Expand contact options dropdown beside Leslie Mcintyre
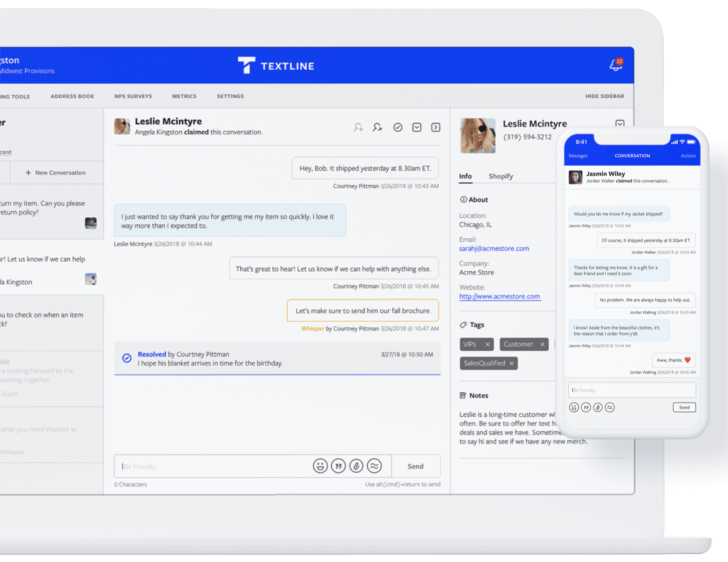This screenshot has width=728, height=562. 620,124
